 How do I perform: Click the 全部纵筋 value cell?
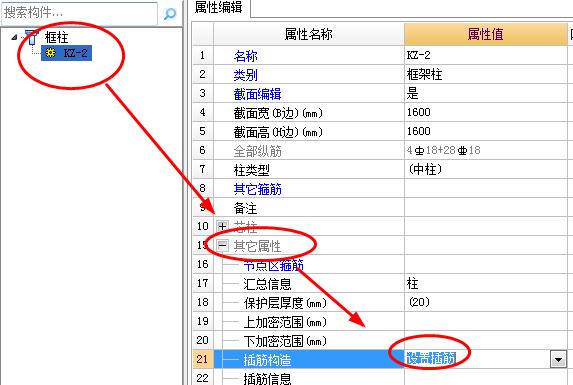485,150
